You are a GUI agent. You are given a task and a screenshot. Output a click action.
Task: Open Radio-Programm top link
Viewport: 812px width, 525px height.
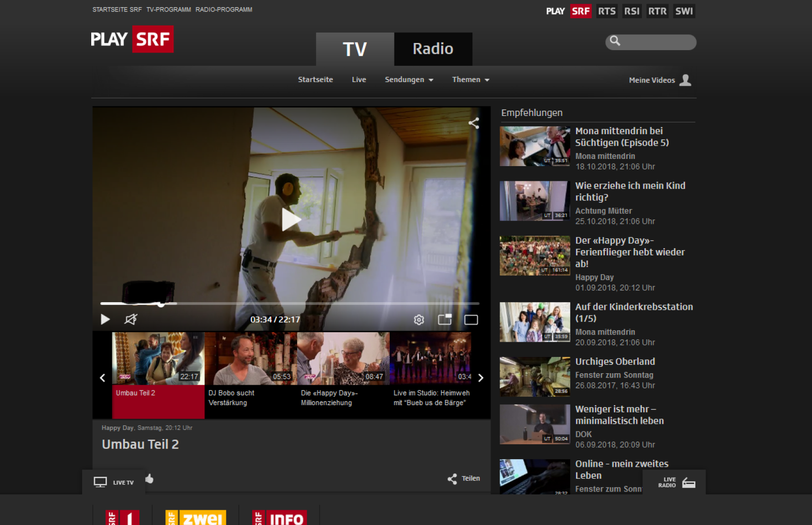click(x=224, y=10)
